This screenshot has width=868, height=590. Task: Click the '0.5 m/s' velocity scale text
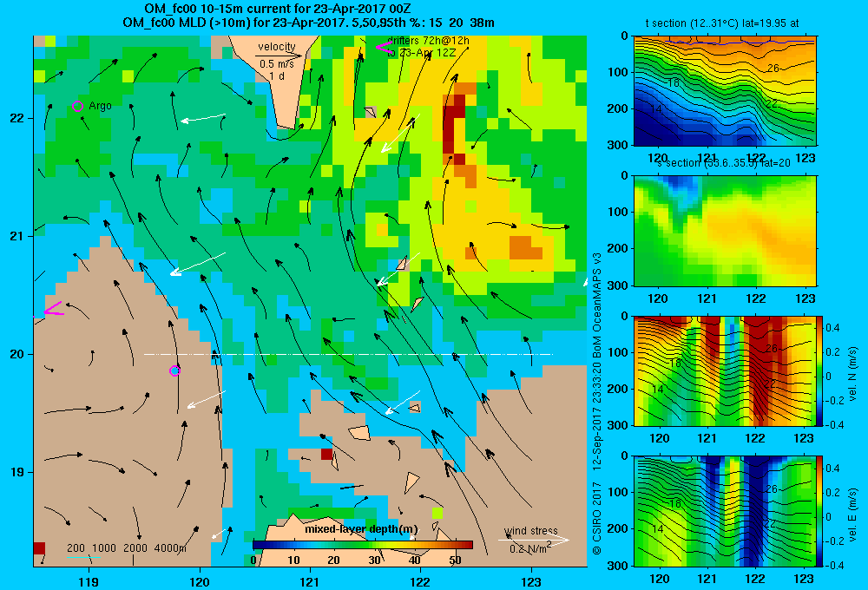click(276, 64)
